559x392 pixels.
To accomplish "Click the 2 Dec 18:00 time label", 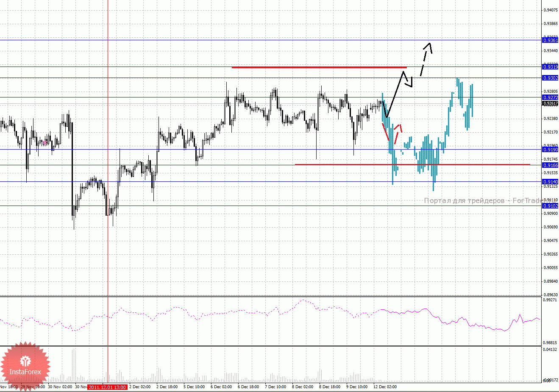I will click(x=167, y=387).
